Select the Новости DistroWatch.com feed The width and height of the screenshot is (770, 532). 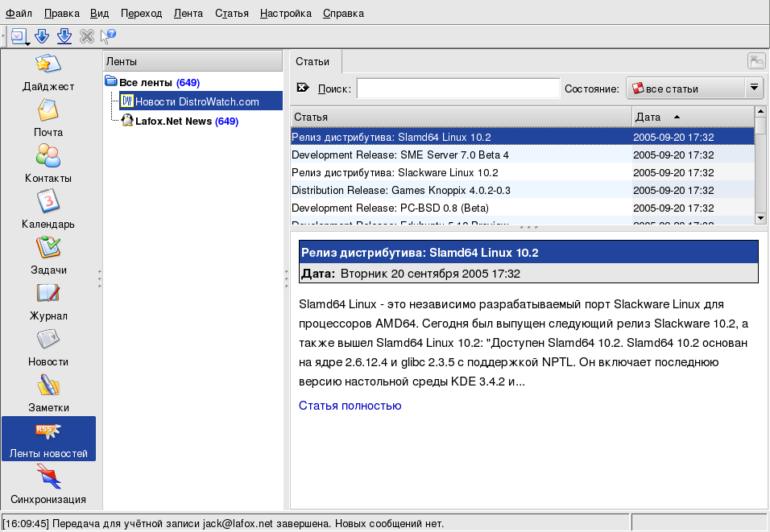tap(201, 101)
